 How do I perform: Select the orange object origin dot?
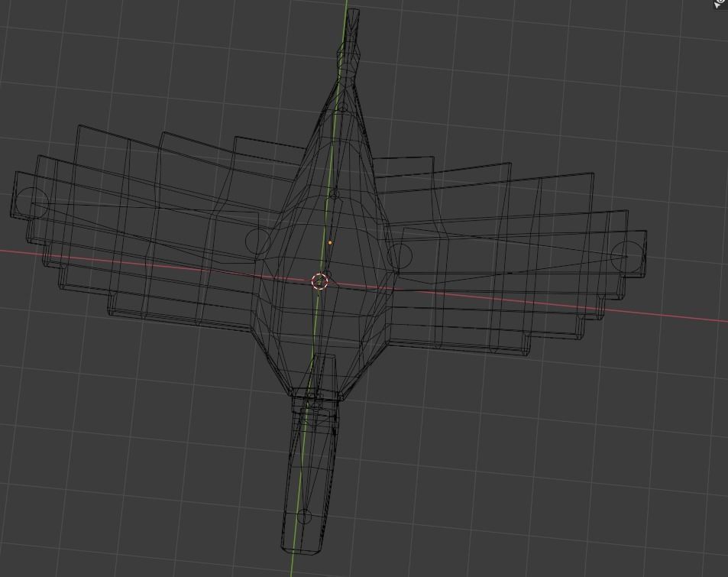tap(330, 242)
